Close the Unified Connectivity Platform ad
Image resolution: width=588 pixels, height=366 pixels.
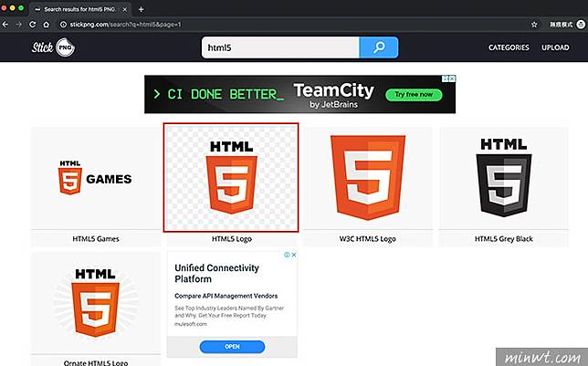[294, 255]
